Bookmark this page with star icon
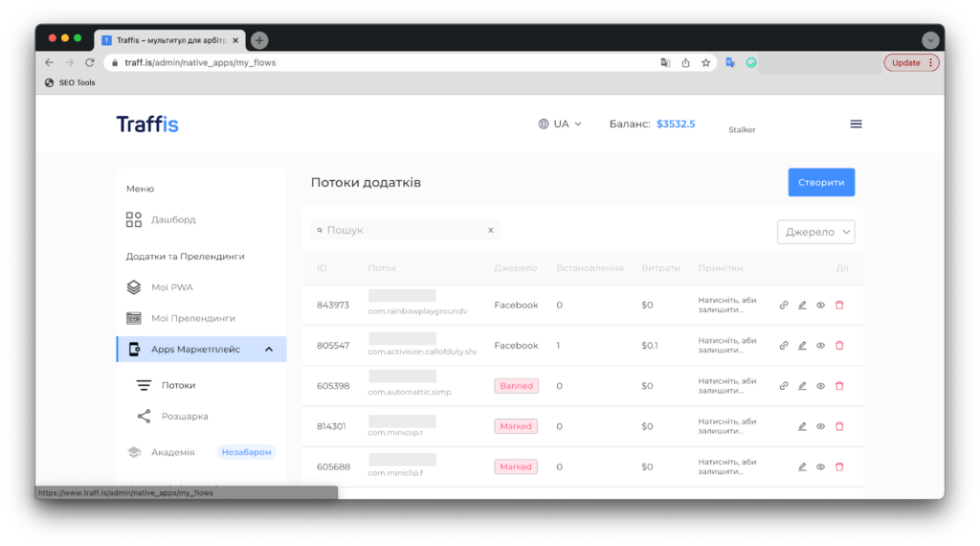This screenshot has width=980, height=546. click(705, 63)
